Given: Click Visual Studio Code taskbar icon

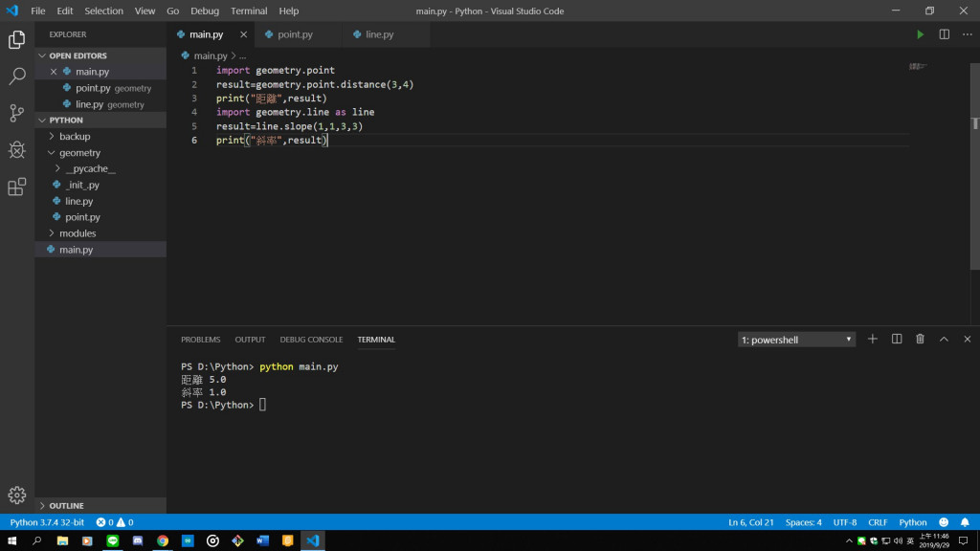Looking at the screenshot, I should click(313, 540).
